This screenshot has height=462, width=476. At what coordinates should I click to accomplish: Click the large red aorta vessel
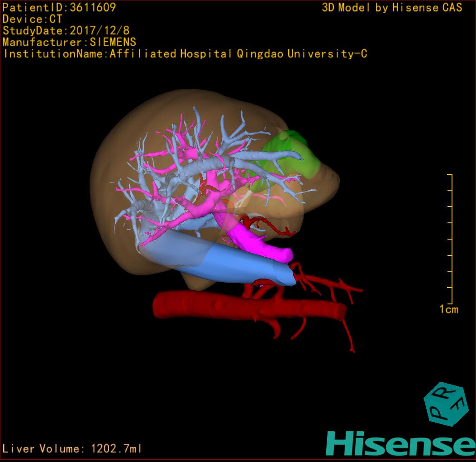tap(249, 305)
